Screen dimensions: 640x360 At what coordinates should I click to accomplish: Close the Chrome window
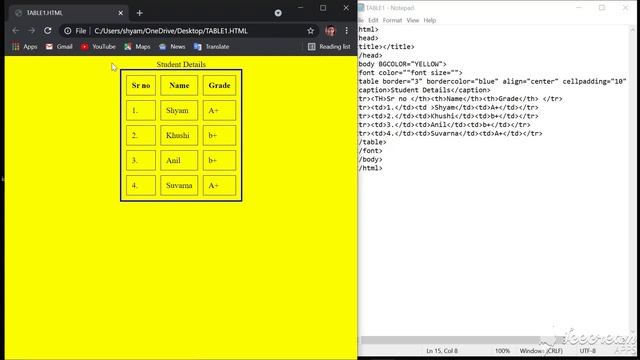pyautogui.click(x=346, y=8)
